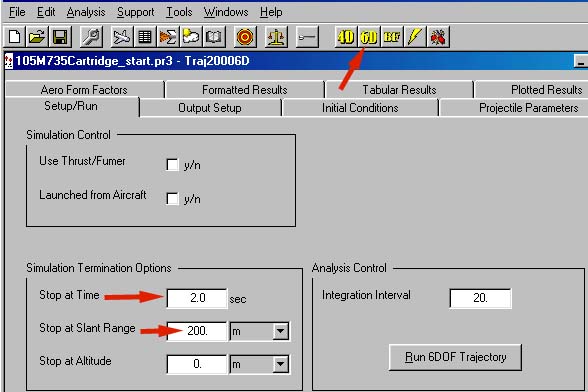The image size is (588, 392).
Task: Click the BF toolbar icon
Action: [x=392, y=37]
